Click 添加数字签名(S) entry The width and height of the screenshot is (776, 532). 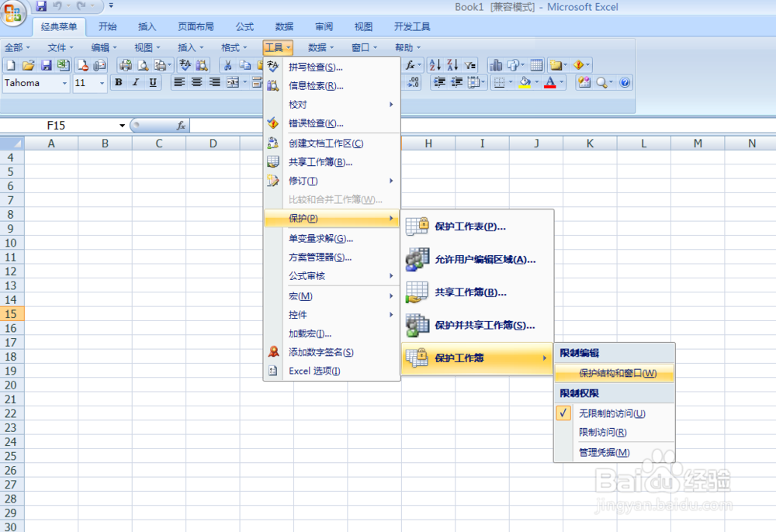331,352
